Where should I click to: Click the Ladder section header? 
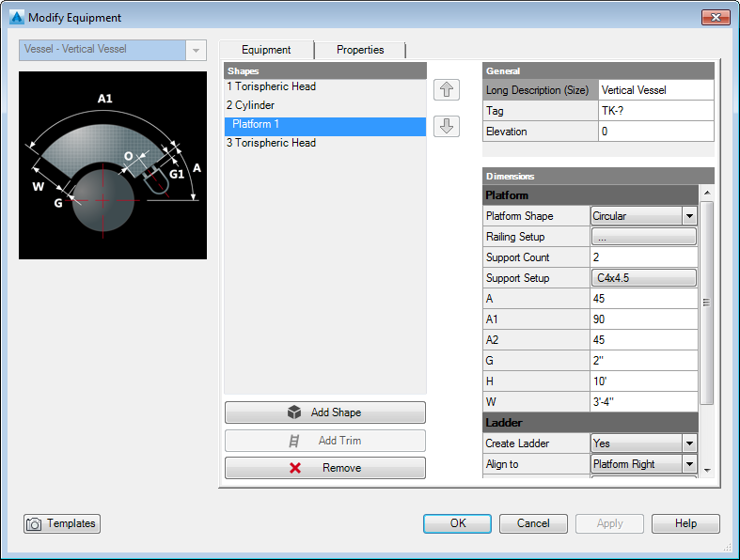coord(590,423)
